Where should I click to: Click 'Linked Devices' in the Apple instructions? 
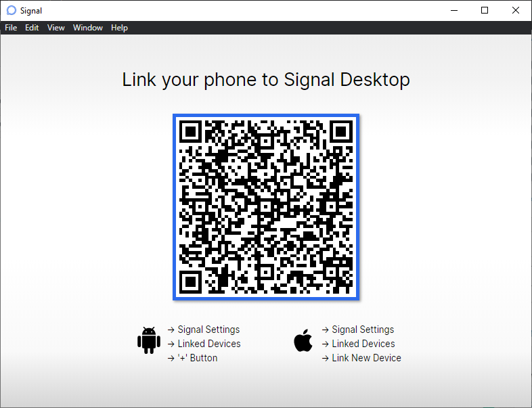pos(363,344)
